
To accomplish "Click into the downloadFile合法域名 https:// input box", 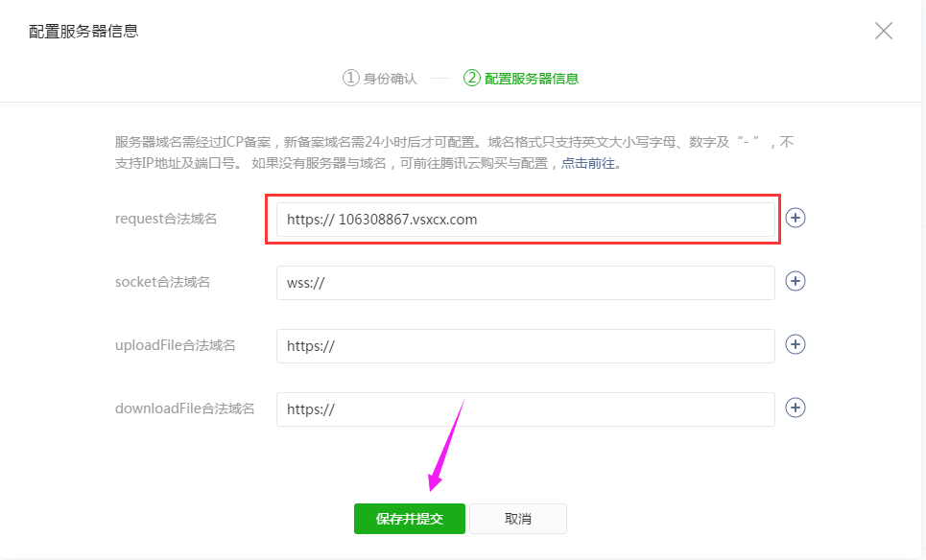I will pyautogui.click(x=525, y=409).
